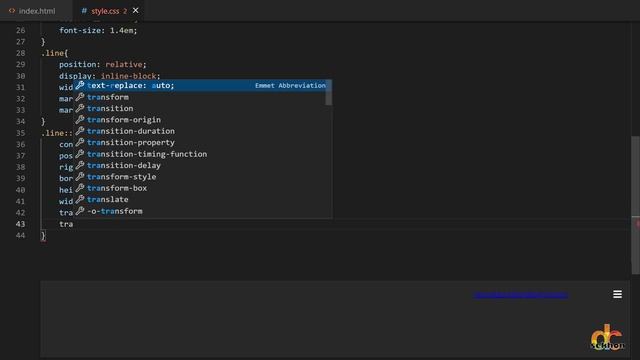The height and width of the screenshot is (360, 640).
Task: Click 'position: relative;' on line 29
Action: 102,64
